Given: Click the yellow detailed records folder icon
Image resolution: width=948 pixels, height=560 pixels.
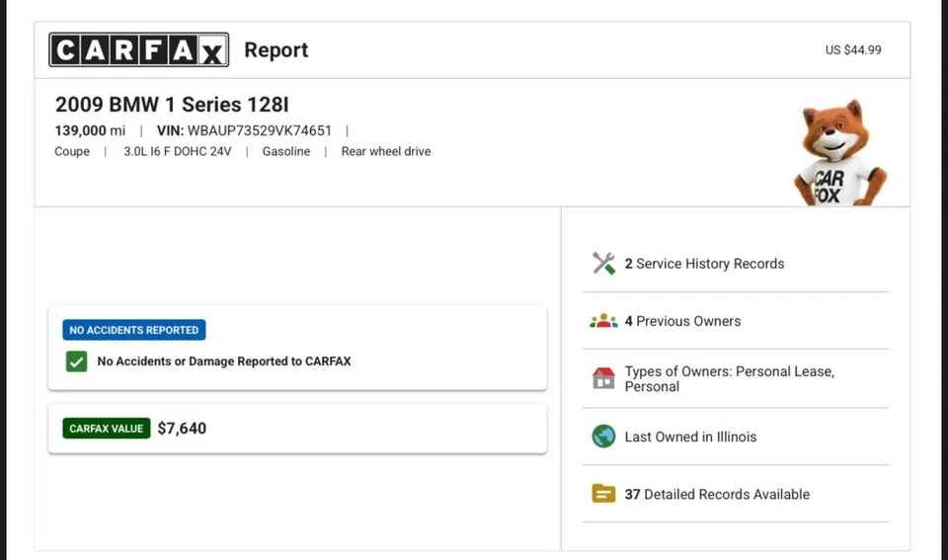Looking at the screenshot, I should click(x=603, y=494).
